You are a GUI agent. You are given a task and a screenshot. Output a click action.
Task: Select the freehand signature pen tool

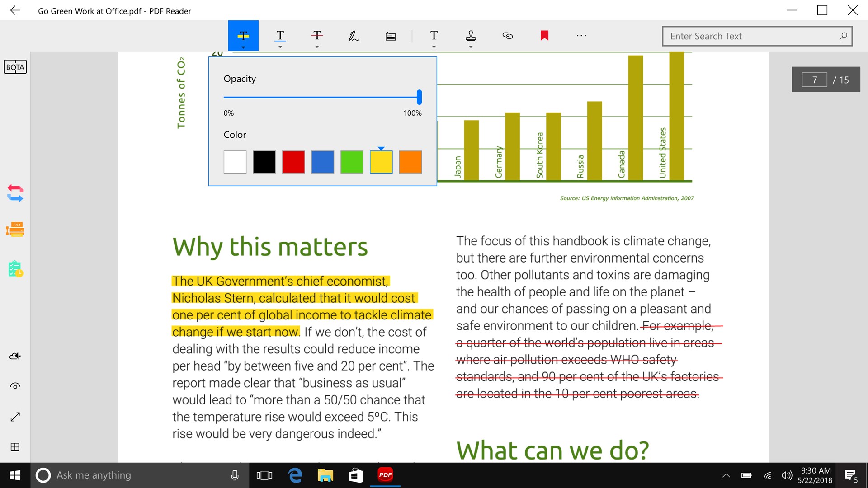coord(354,36)
